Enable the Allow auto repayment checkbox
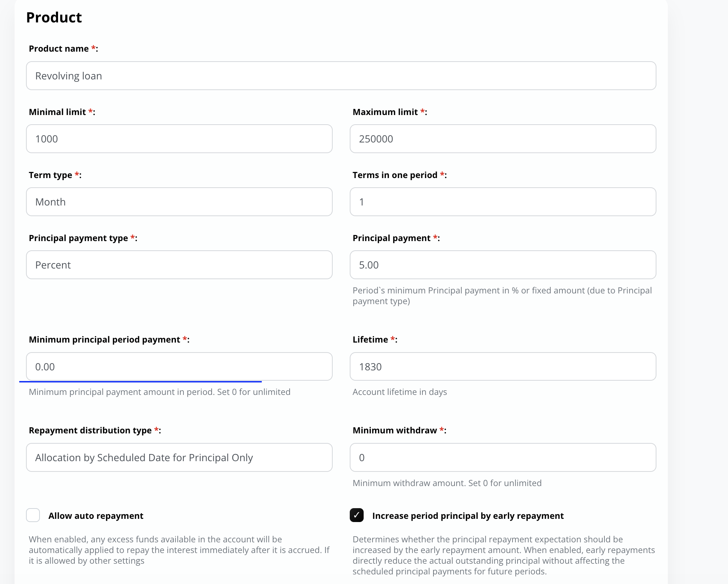 (x=33, y=515)
